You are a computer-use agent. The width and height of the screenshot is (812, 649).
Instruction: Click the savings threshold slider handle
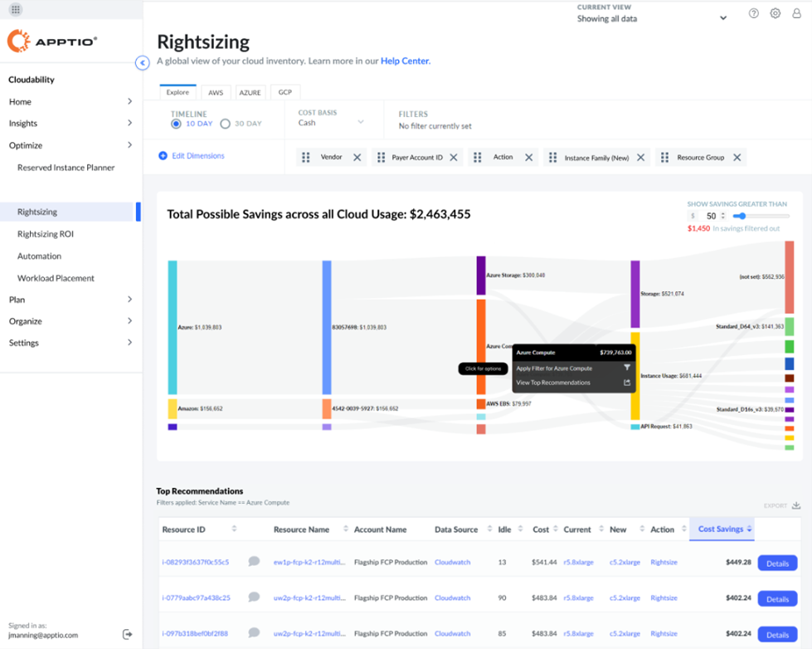pyautogui.click(x=742, y=216)
